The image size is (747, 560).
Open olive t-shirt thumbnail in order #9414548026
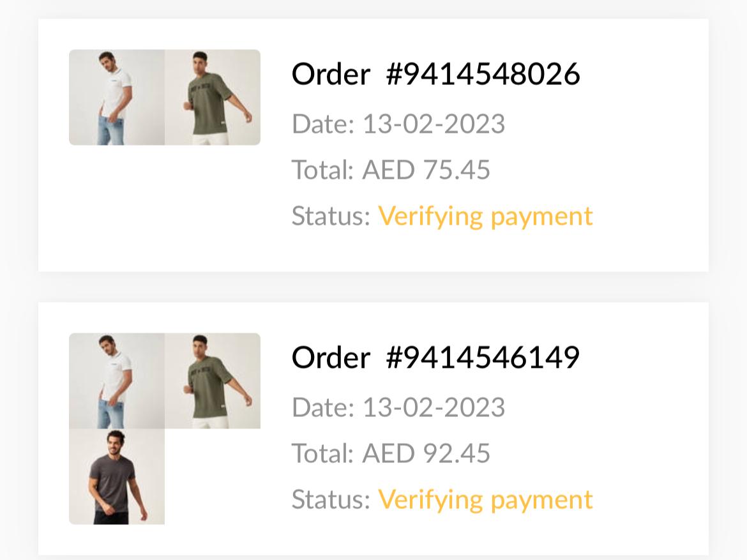tap(213, 97)
